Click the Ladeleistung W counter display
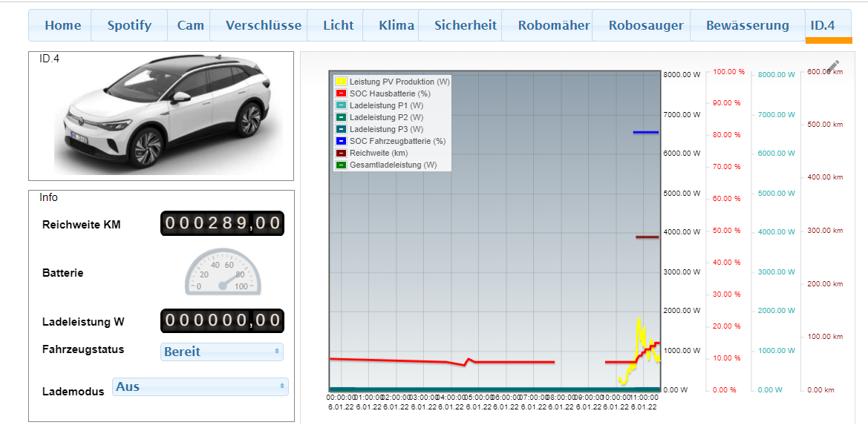868x428 pixels. coord(223,320)
